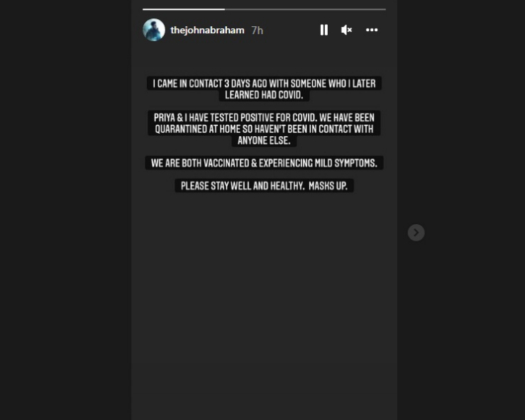This screenshot has height=420, width=525.
Task: Click the 'Learned had COVID' text line
Action: click(x=264, y=95)
